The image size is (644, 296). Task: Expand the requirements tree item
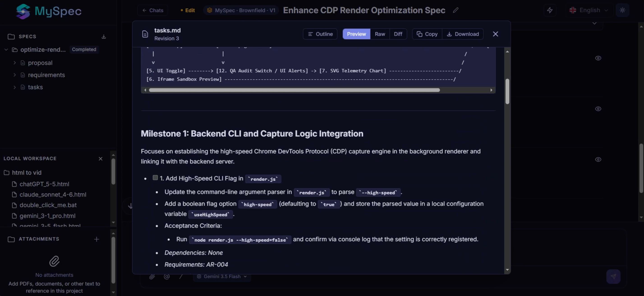tap(15, 75)
